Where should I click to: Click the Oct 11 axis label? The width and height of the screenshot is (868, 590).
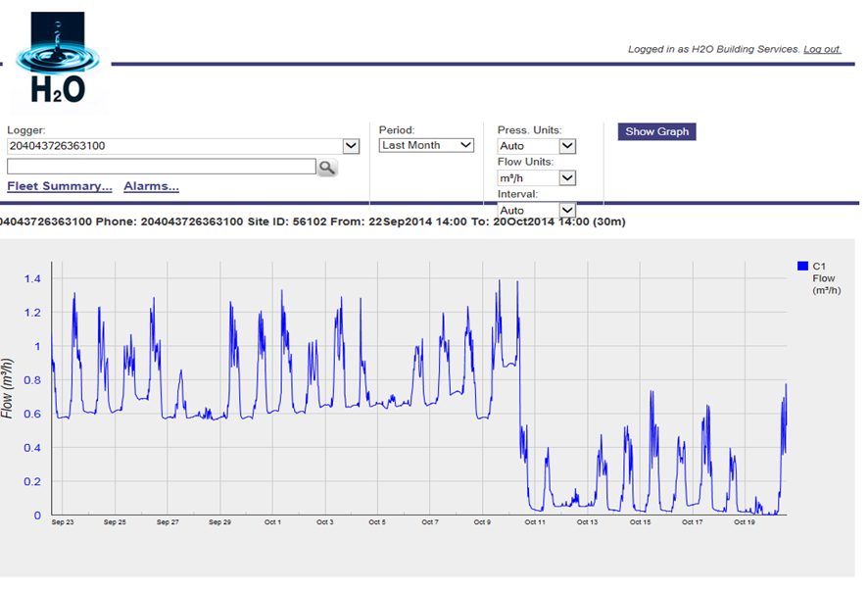535,522
